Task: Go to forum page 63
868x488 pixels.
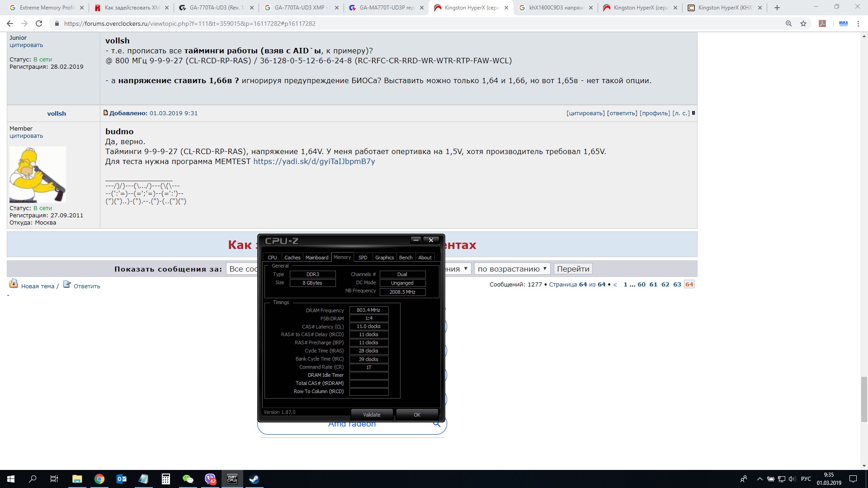Action: 677,284
